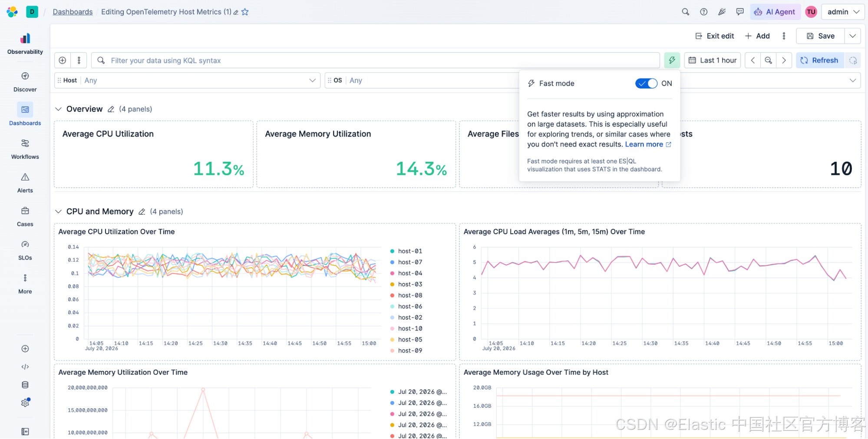
Task: Open the SLOs page
Action: point(25,250)
